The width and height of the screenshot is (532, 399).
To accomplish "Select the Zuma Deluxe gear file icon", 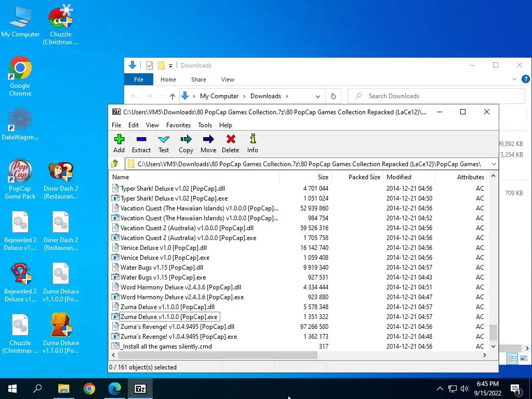I will point(61,282).
